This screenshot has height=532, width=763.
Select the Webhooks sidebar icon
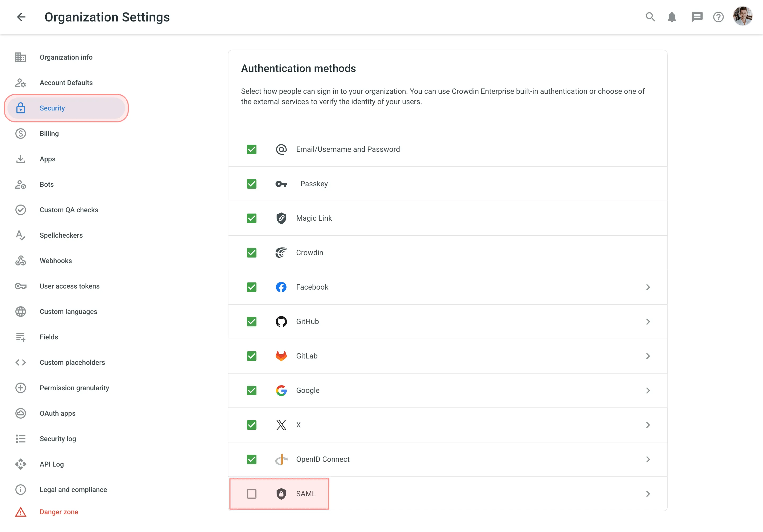(21, 260)
